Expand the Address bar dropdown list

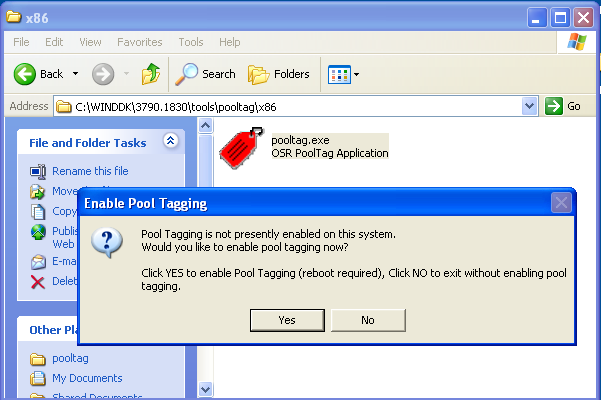coord(530,106)
